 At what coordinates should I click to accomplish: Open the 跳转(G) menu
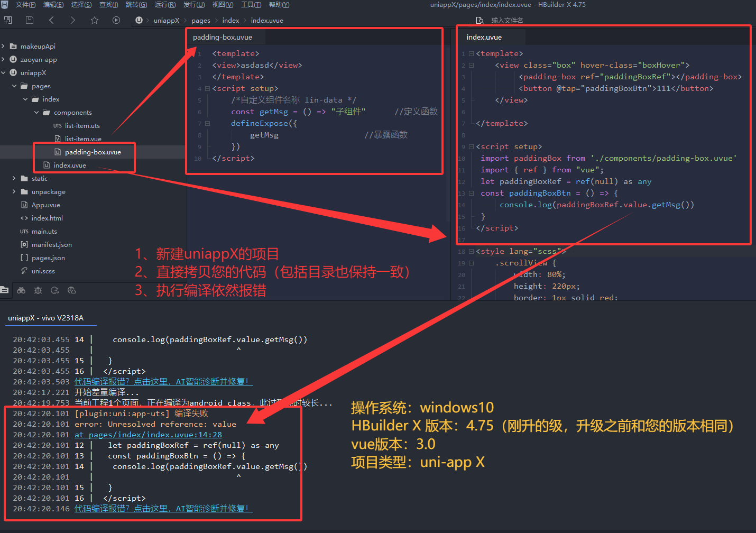pyautogui.click(x=136, y=5)
